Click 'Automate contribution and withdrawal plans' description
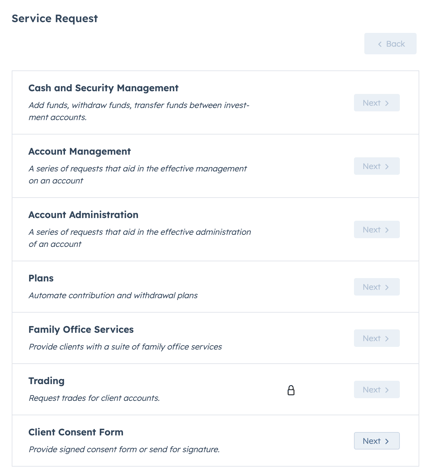The height and width of the screenshot is (475, 434). point(113,295)
